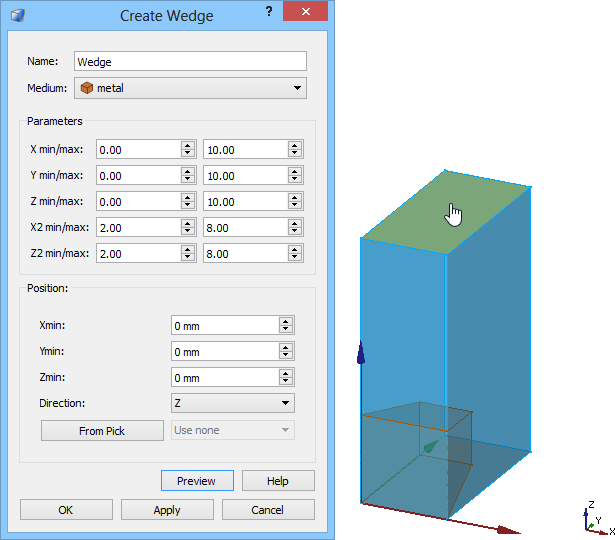This screenshot has height=540, width=615.
Task: Click the Y min value field
Action: pos(138,175)
